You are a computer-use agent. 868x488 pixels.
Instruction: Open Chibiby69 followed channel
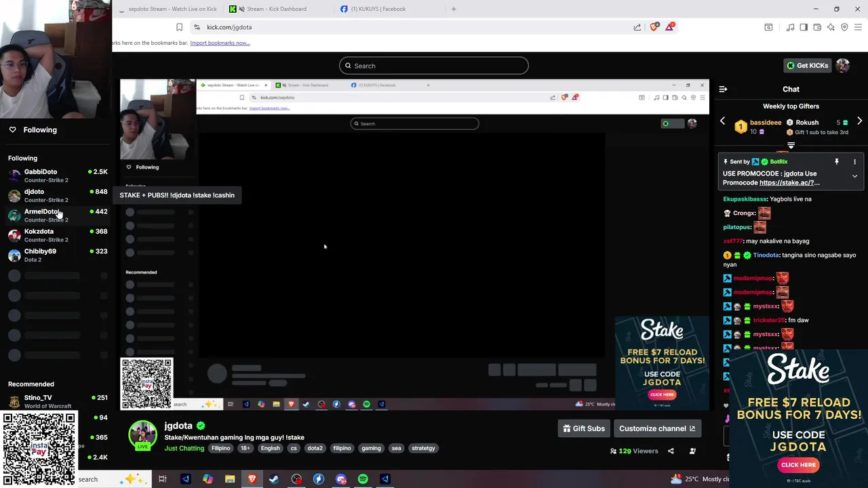coord(58,255)
